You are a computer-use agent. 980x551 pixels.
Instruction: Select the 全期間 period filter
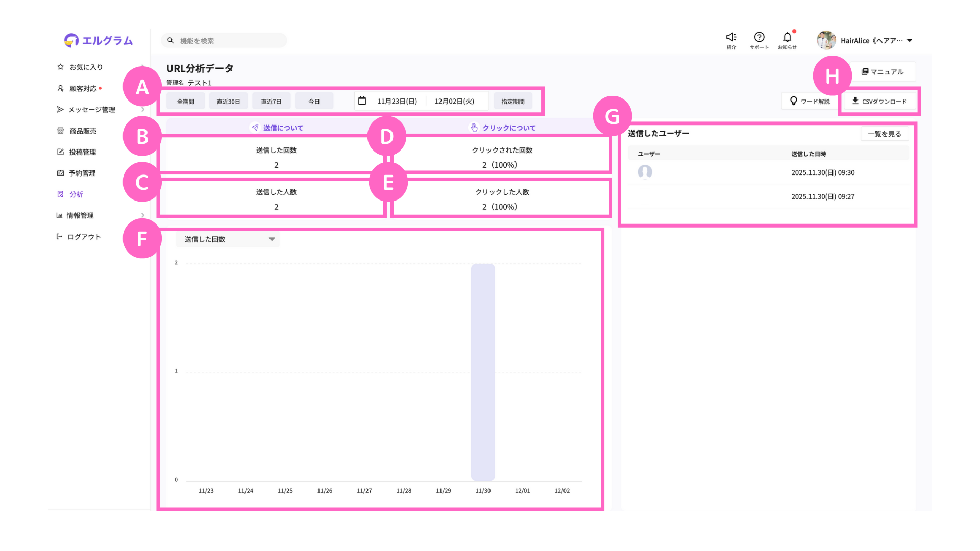pos(185,101)
